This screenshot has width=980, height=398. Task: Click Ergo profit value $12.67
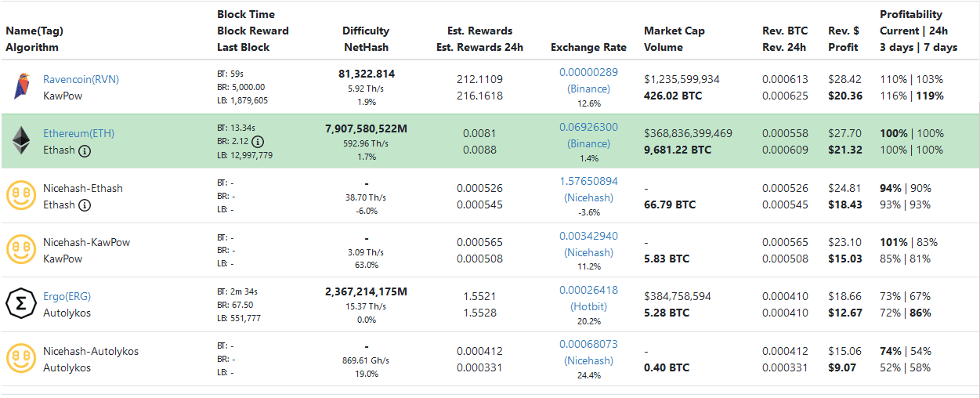(x=845, y=313)
